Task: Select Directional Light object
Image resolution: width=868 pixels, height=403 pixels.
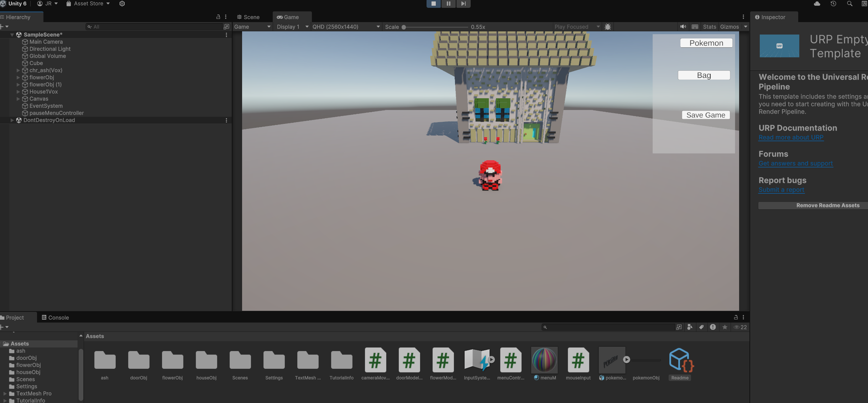Action: (50, 49)
